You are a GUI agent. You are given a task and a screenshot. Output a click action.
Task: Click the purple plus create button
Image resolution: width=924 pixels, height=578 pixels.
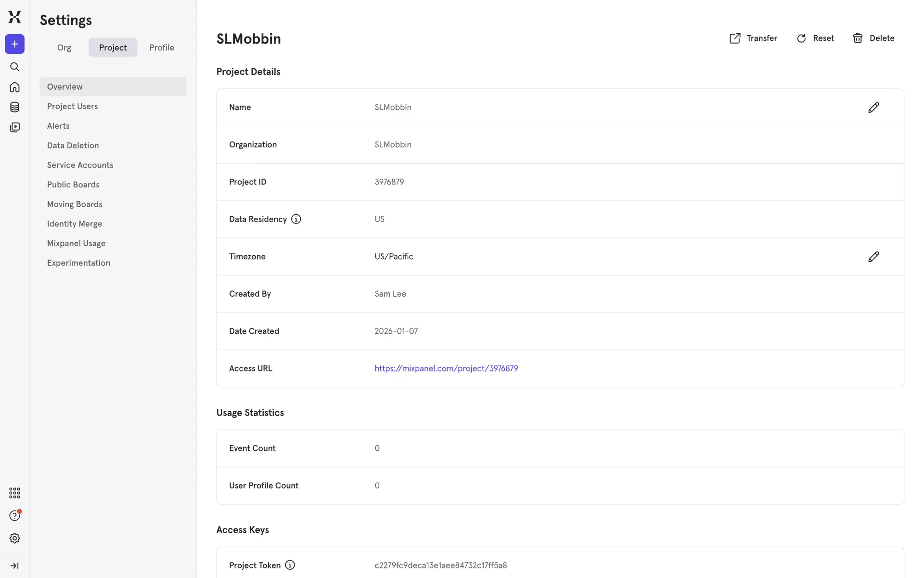14,44
